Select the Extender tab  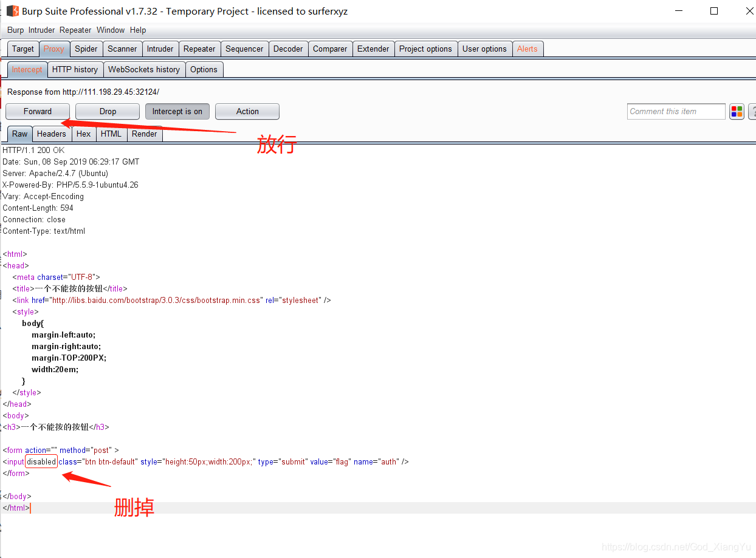[373, 49]
